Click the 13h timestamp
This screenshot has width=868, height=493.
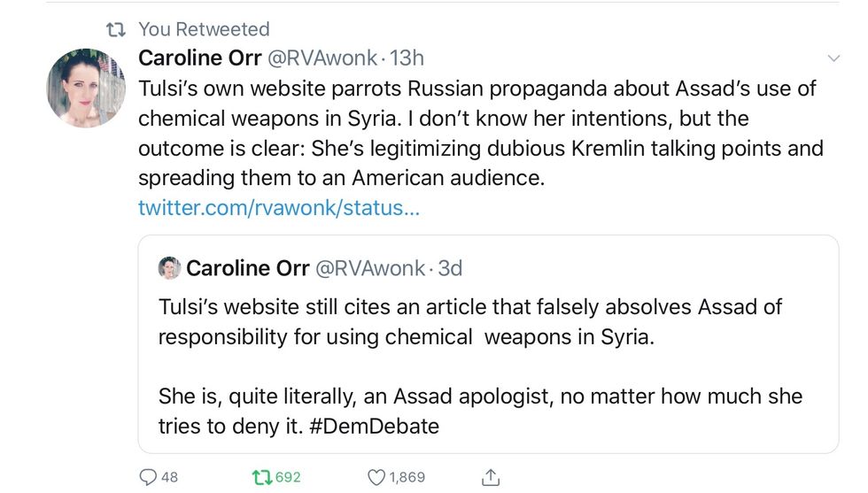coord(407,58)
